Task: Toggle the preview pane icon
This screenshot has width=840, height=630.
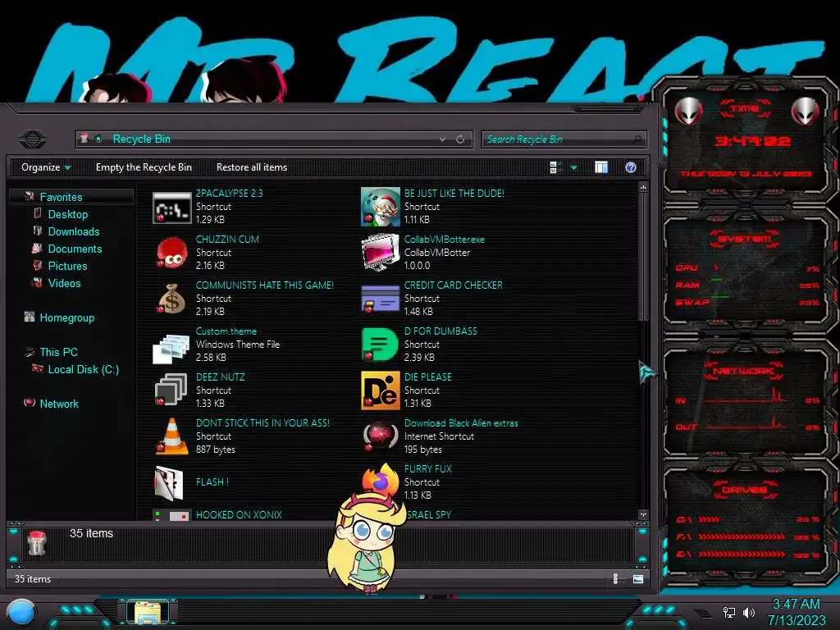Action: point(601,167)
